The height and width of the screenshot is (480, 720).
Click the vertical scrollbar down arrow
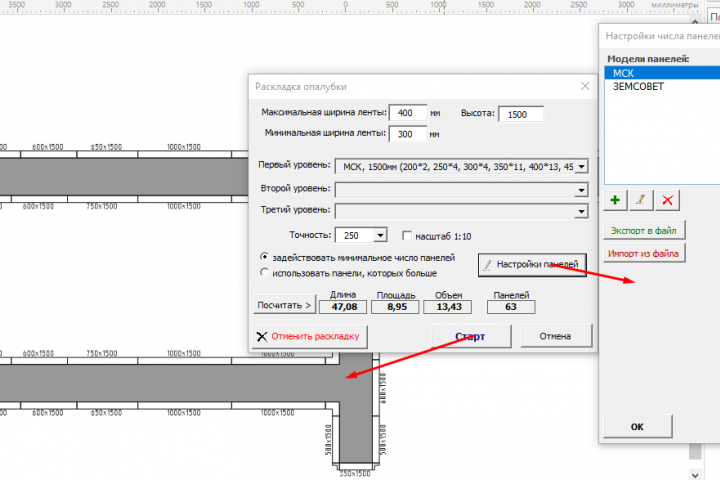pyautogui.click(x=695, y=474)
